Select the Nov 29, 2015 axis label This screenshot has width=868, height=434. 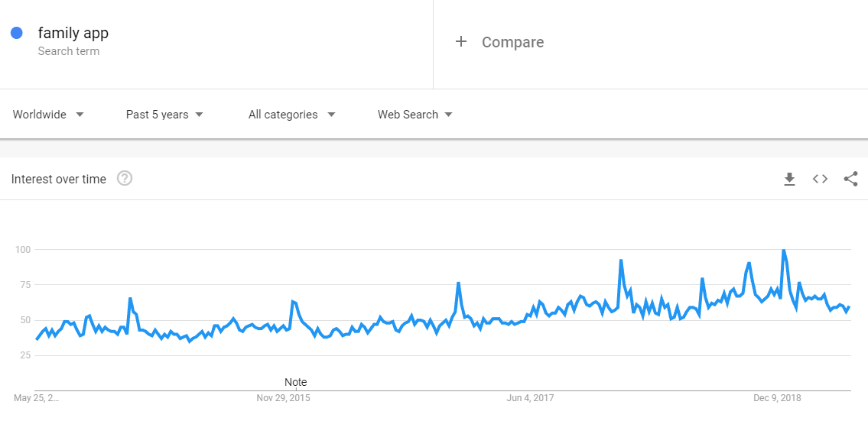[283, 398]
